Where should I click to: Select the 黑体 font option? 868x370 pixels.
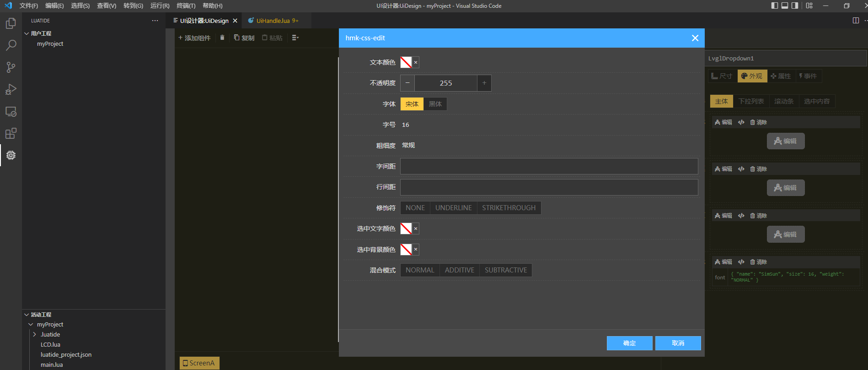pos(435,104)
